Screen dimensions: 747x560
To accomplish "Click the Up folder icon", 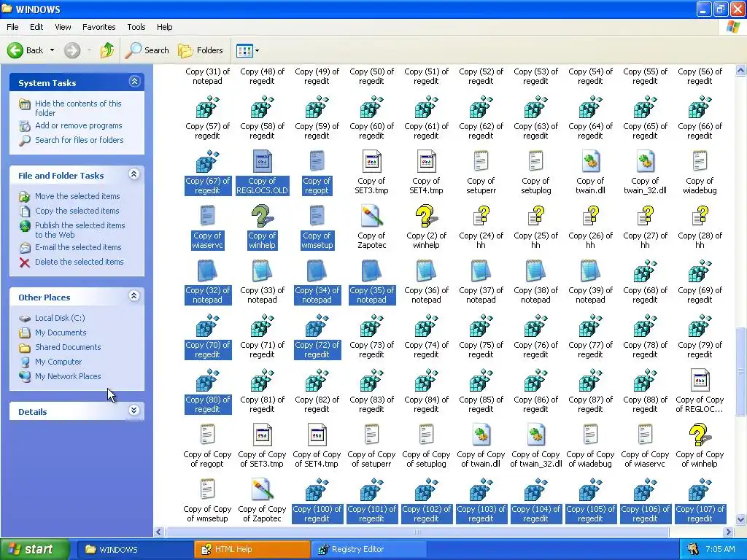I will pos(107,50).
